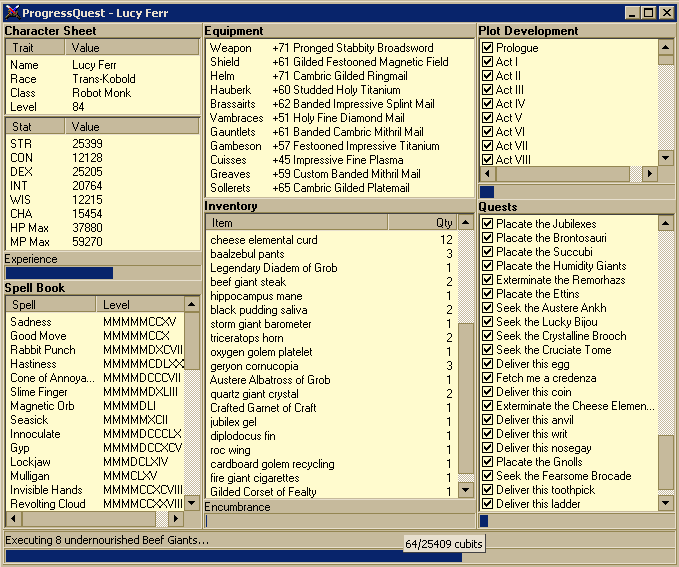The width and height of the screenshot is (679, 567).
Task: Click Spell Book scroll left arrow
Action: pyautogui.click(x=14, y=518)
